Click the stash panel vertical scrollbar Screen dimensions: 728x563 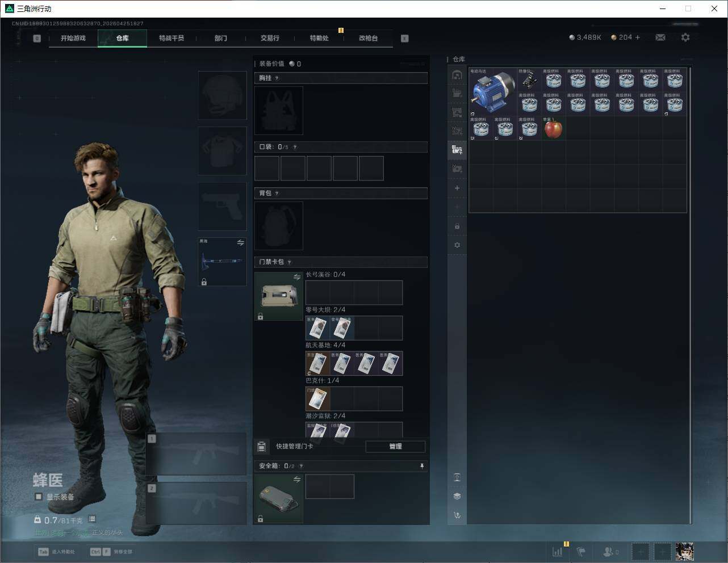[691, 295]
